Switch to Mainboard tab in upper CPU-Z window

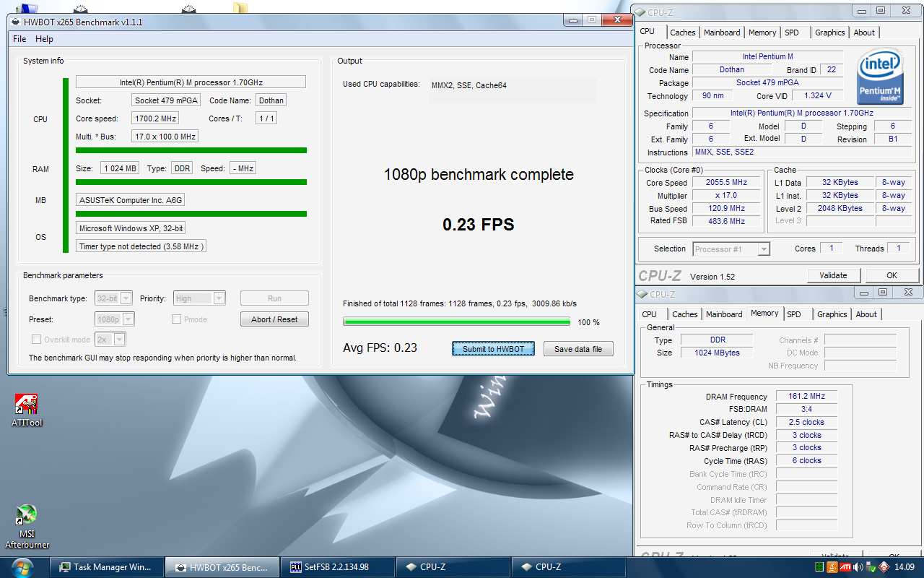click(722, 33)
